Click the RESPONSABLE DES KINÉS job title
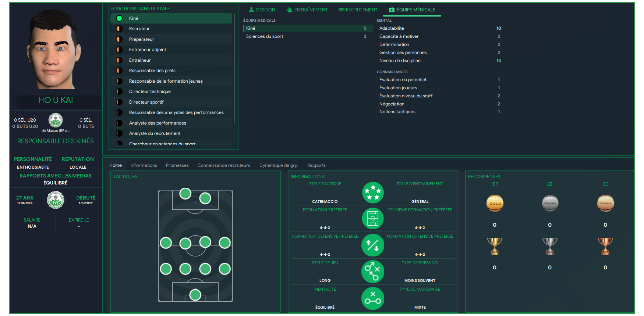The image size is (644, 316). coord(56,141)
